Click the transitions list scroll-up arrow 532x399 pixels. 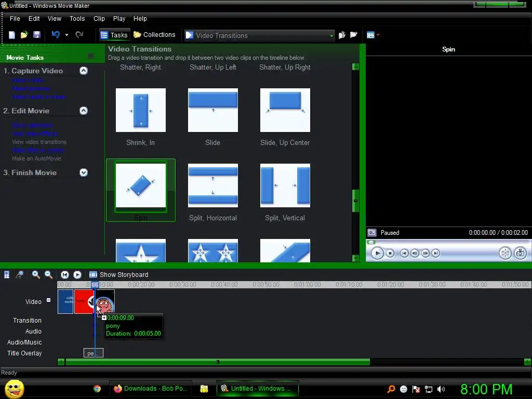(355, 67)
